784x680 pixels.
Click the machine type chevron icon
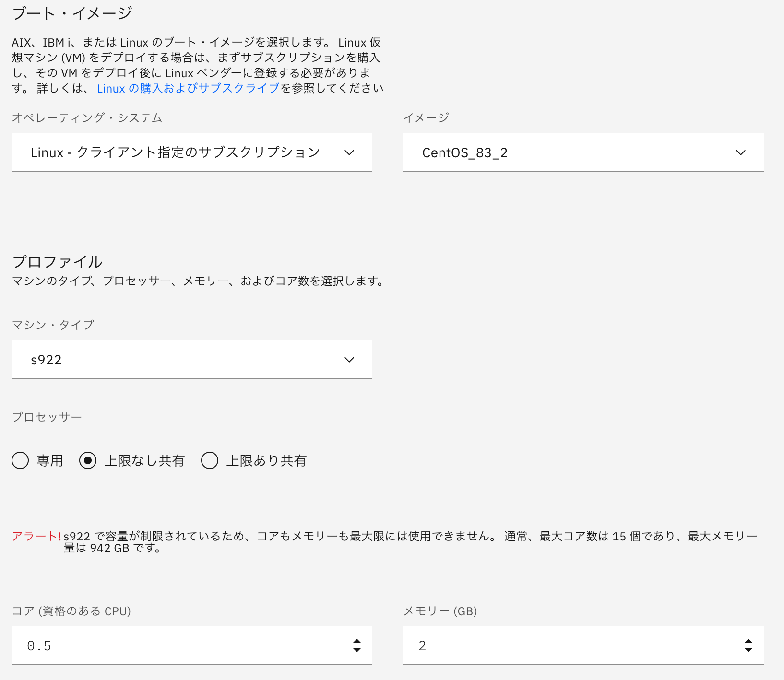pos(350,360)
